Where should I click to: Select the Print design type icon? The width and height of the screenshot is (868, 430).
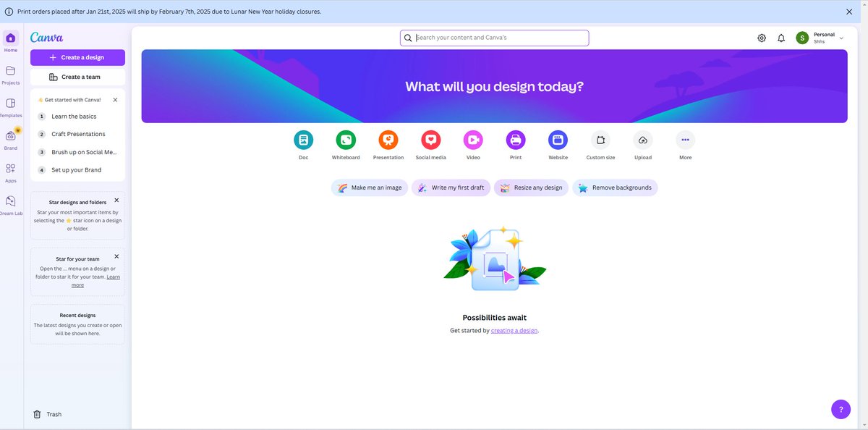point(516,140)
